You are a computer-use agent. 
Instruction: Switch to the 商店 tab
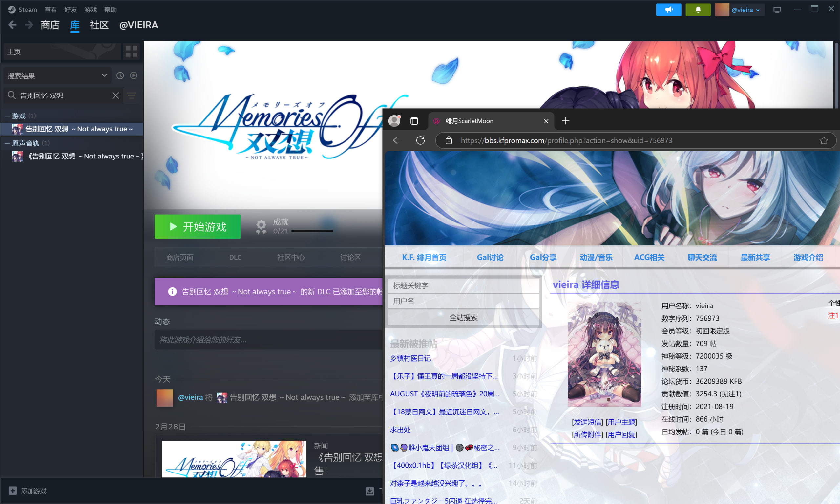point(50,25)
